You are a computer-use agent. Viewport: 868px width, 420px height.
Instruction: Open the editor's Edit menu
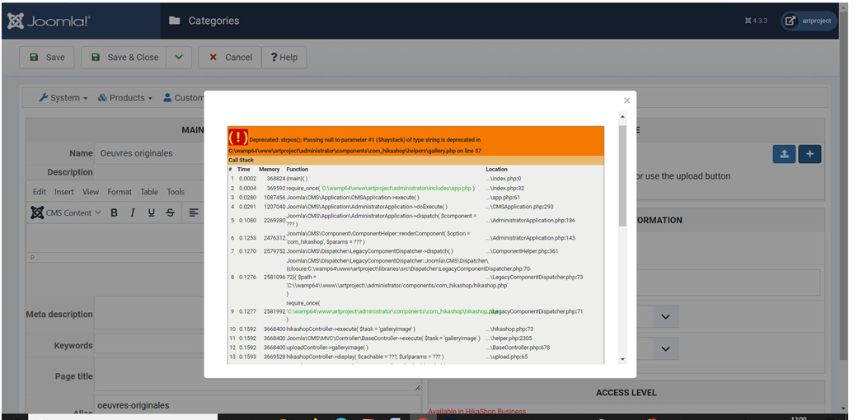[x=40, y=192]
